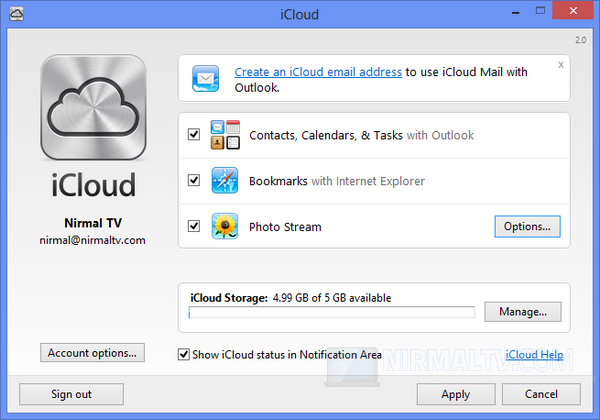Open the Create an iCloud email address link
The image size is (600, 420).
tap(318, 72)
